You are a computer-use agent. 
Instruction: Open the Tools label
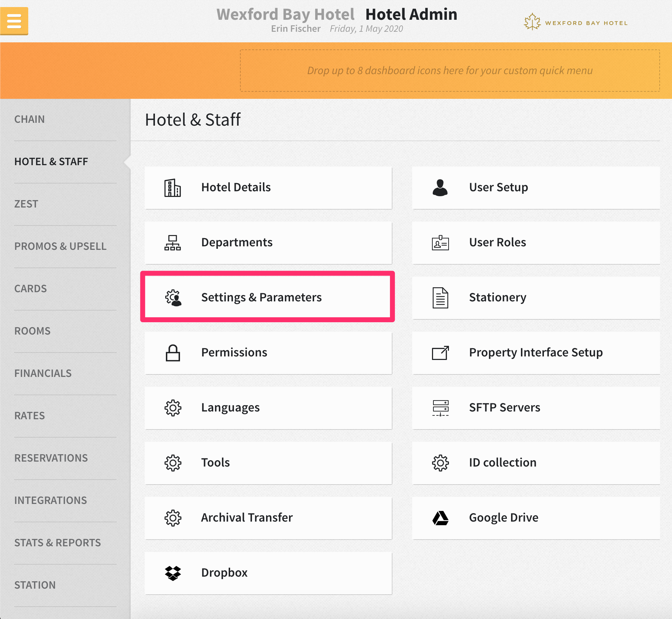click(x=216, y=463)
